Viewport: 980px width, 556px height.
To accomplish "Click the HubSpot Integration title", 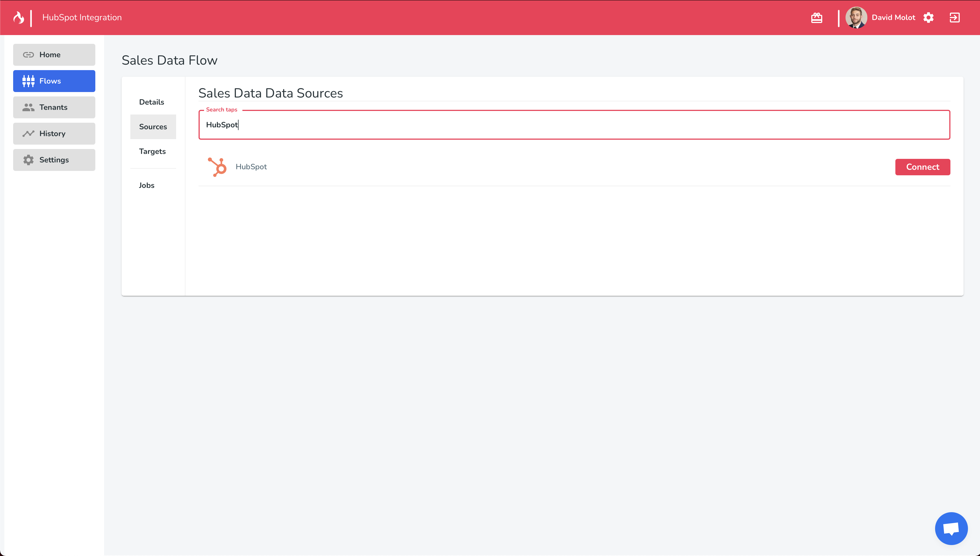I will tap(82, 18).
